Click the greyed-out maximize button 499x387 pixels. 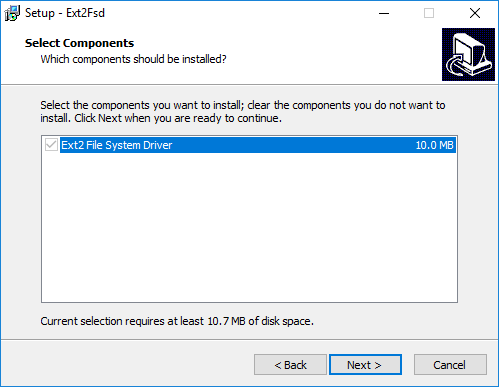(429, 13)
